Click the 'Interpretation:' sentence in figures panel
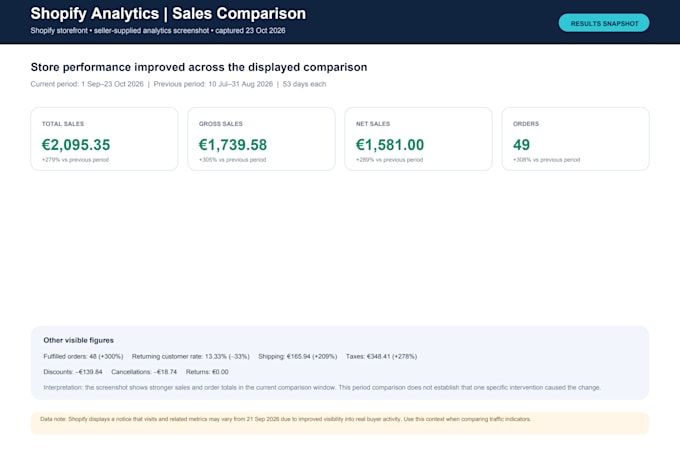The width and height of the screenshot is (680, 459). (322, 387)
